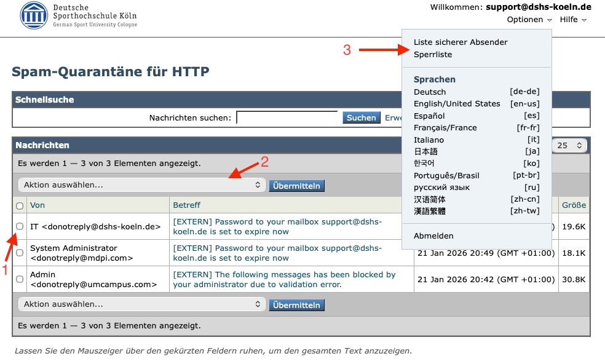Open Sperrliste from the options menu
This screenshot has height=364, width=605.
point(433,55)
